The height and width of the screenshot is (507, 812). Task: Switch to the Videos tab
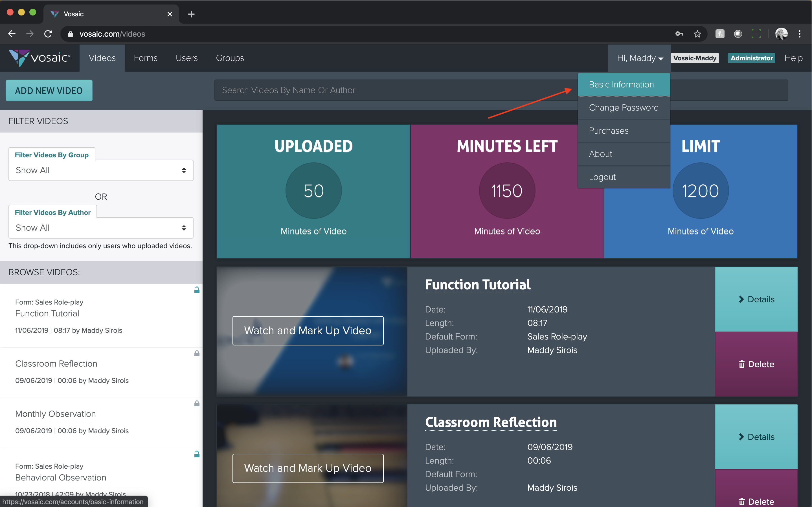102,58
